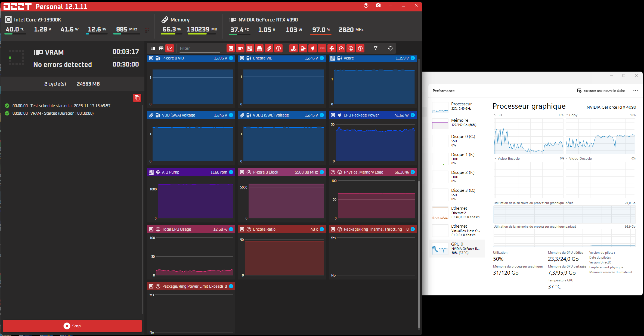Toggle the temperature sensor type filter
The height and width of the screenshot is (336, 644).
pyautogui.click(x=293, y=48)
